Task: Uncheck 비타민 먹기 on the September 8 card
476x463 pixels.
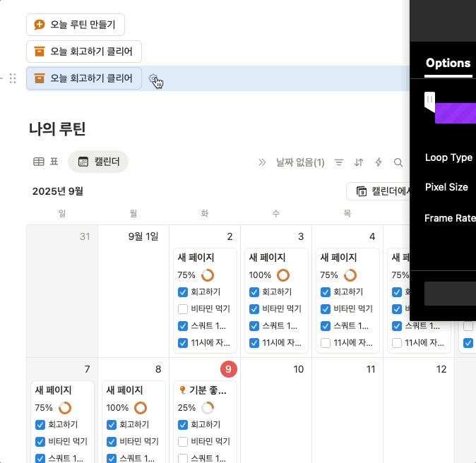Action: [x=112, y=441]
